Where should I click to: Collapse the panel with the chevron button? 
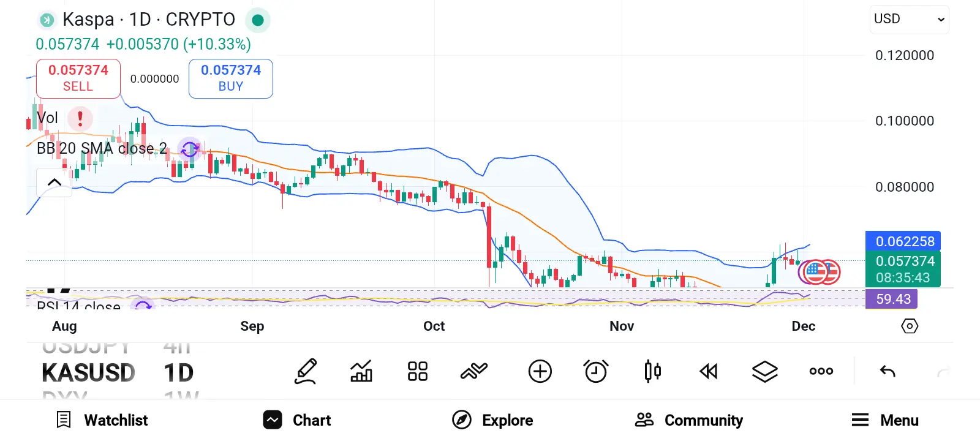pyautogui.click(x=54, y=182)
